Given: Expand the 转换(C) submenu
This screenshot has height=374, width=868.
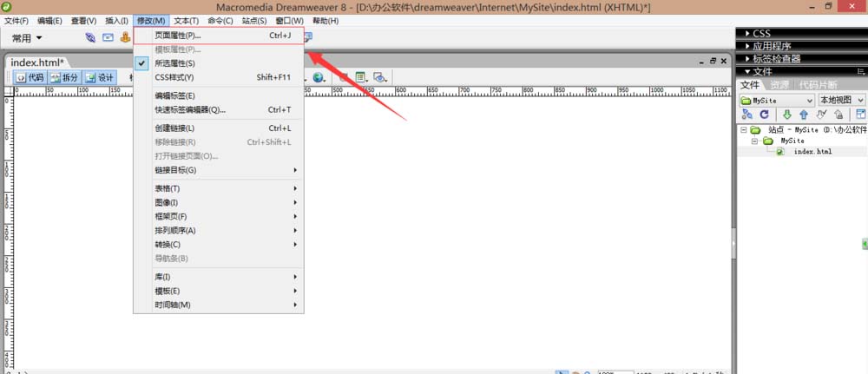Looking at the screenshot, I should click(219, 245).
